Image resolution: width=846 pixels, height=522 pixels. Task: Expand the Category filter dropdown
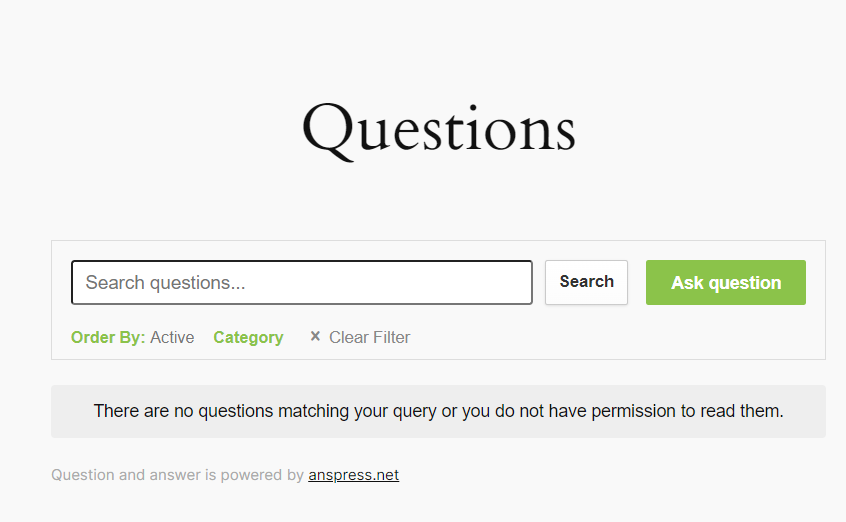[248, 337]
